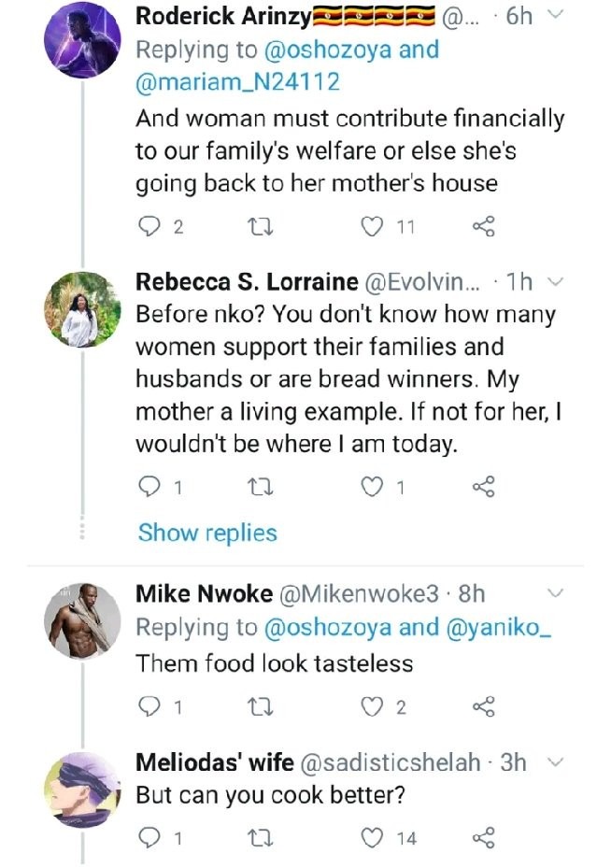
Task: Open the options chevron on Roderick Arinzy's tweet
Action: click(x=555, y=16)
